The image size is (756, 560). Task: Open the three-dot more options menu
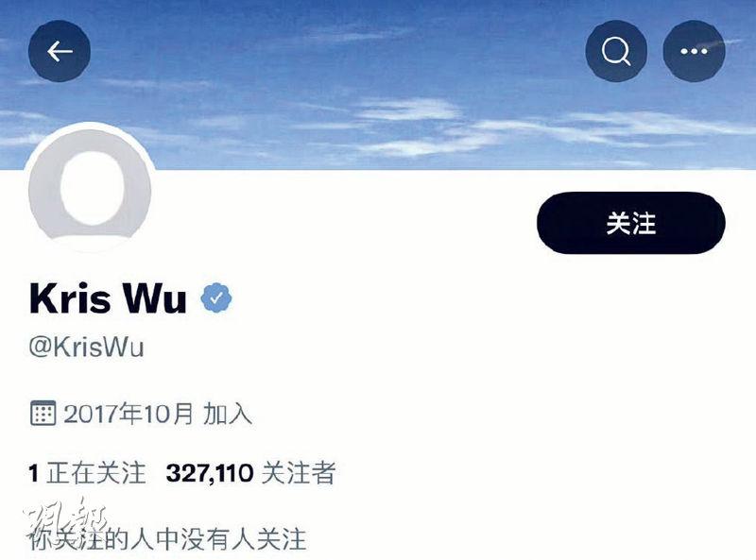(x=694, y=51)
